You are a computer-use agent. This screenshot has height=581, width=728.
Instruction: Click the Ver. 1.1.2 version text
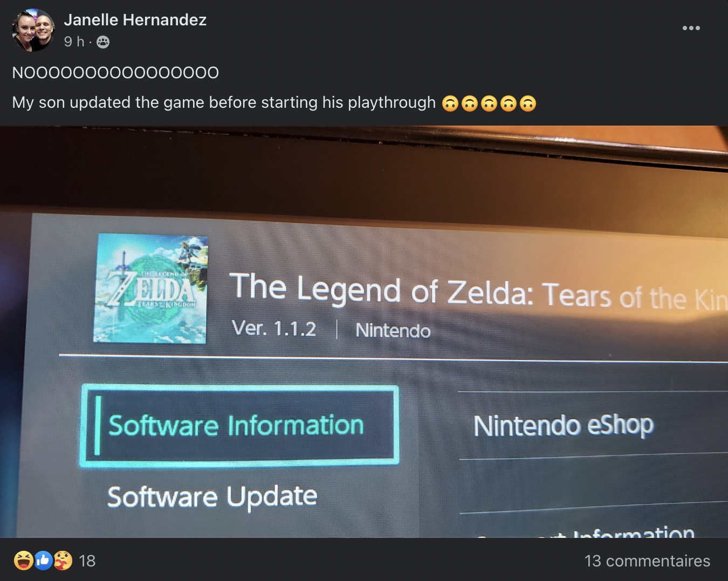pyautogui.click(x=274, y=328)
